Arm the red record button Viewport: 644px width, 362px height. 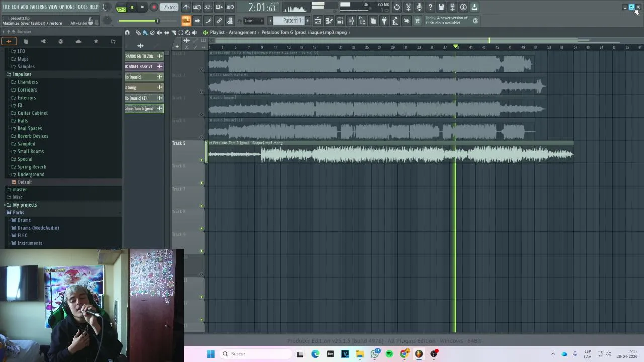click(154, 7)
